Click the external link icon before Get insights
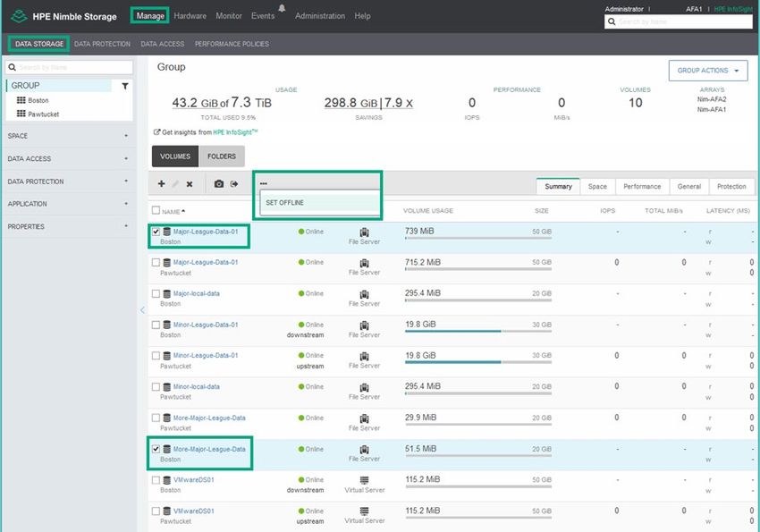The width and height of the screenshot is (760, 532). tap(156, 131)
